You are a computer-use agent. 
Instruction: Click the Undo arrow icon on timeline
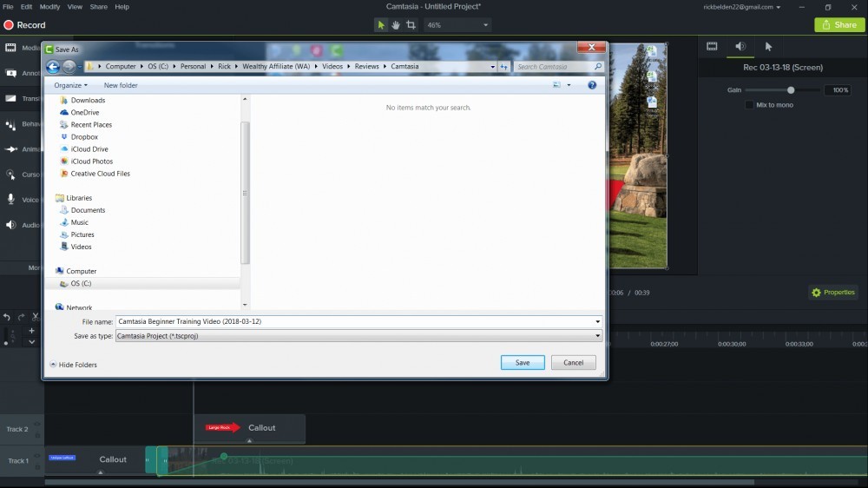[7, 317]
